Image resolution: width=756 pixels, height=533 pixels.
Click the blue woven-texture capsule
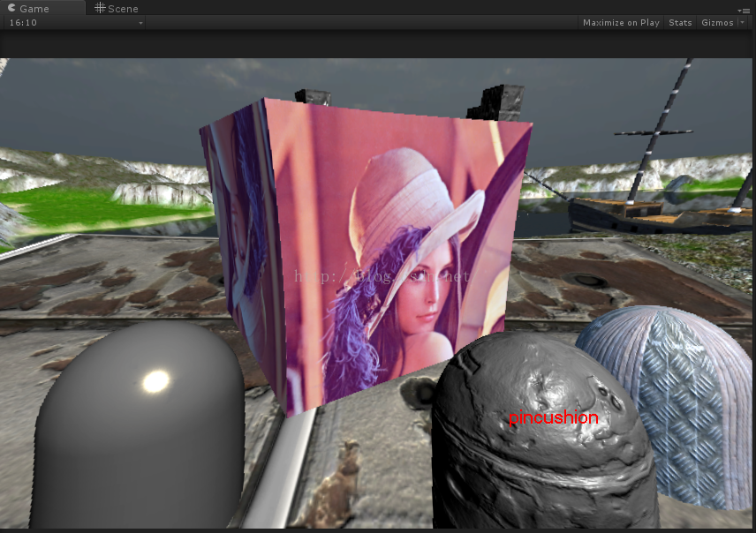coord(684,405)
